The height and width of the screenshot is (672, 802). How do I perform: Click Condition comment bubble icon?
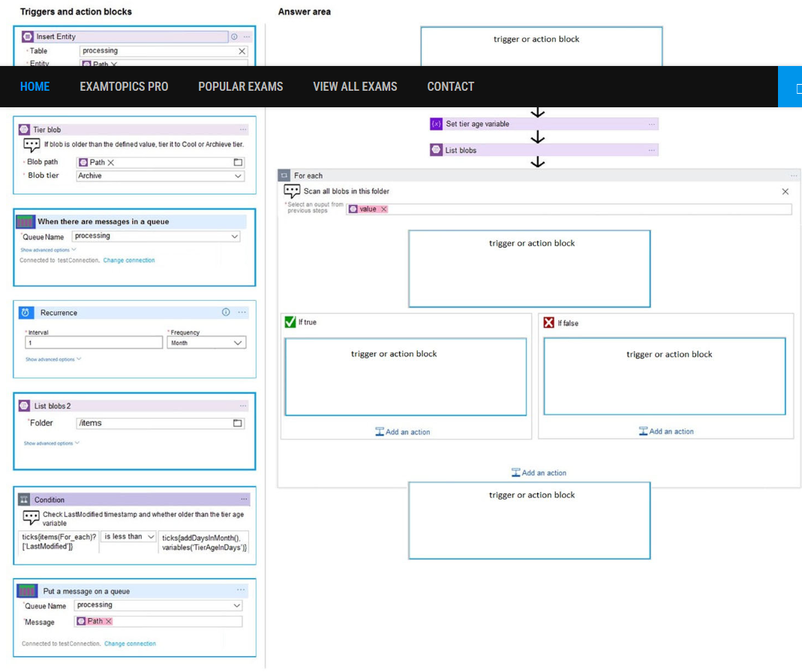[x=32, y=517]
